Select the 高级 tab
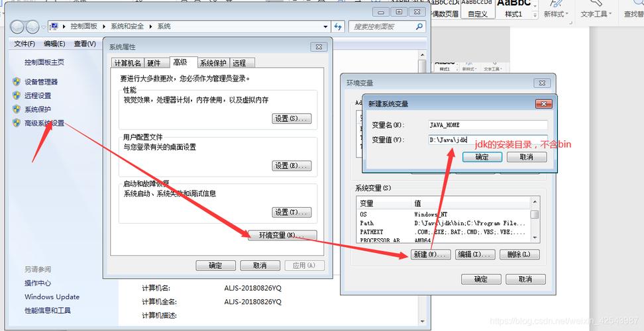The image size is (644, 331). tap(183, 62)
